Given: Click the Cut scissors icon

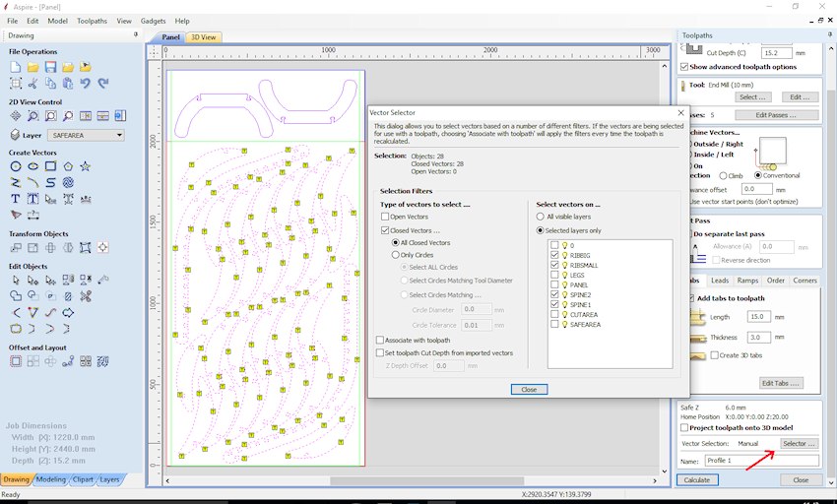Looking at the screenshot, I should [33, 84].
